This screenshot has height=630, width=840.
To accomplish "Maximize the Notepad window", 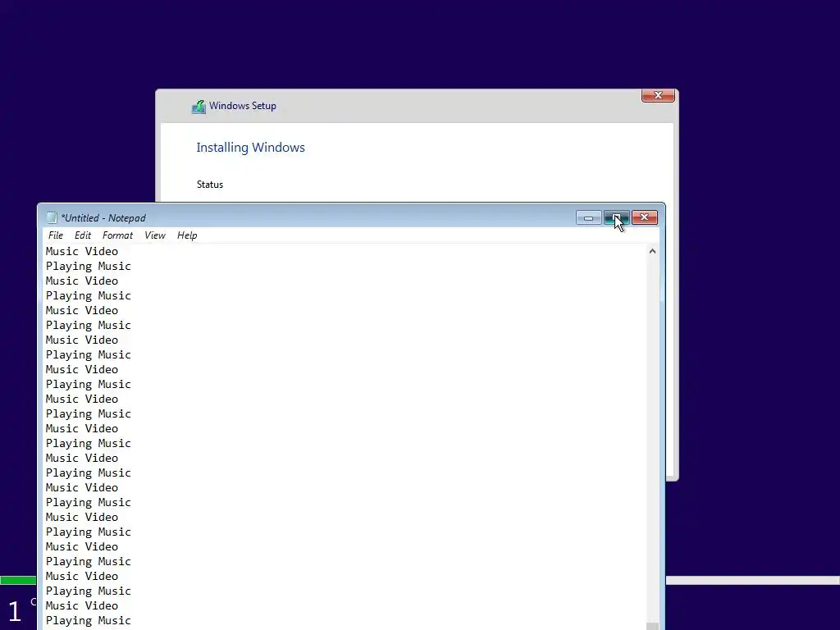I will coord(617,217).
